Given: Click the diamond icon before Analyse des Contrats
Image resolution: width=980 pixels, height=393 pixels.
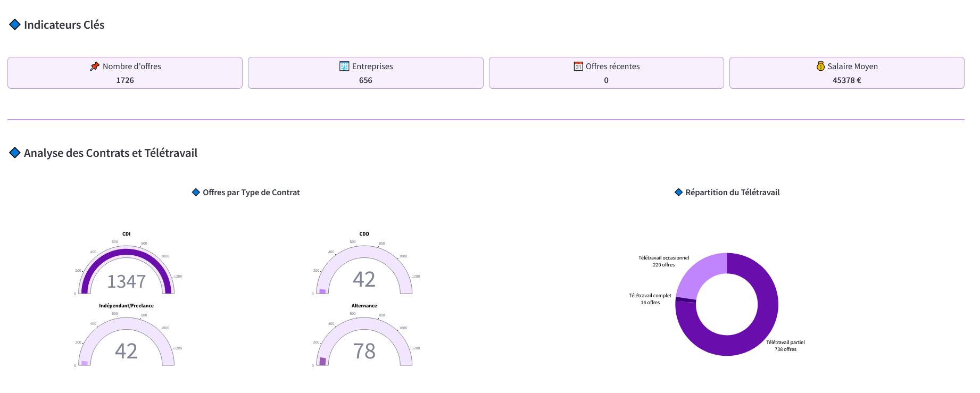Looking at the screenshot, I should pos(15,153).
